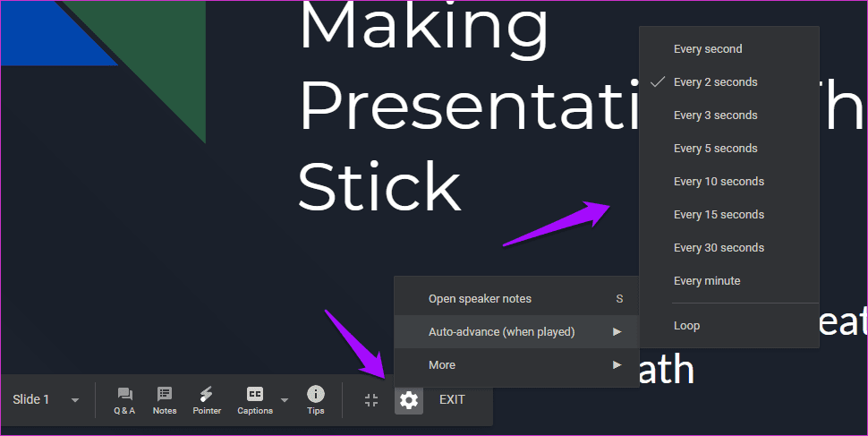Open the Tips info button

(316, 400)
